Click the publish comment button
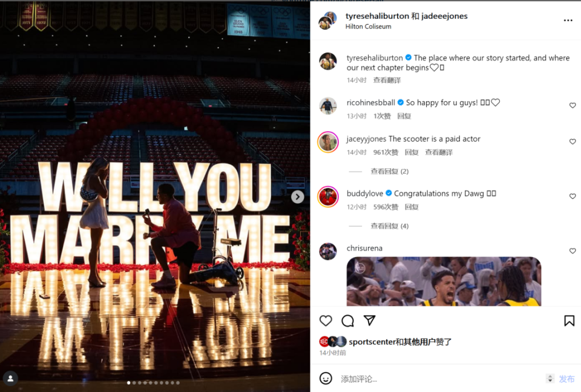Image resolution: width=581 pixels, height=392 pixels. tap(566, 379)
